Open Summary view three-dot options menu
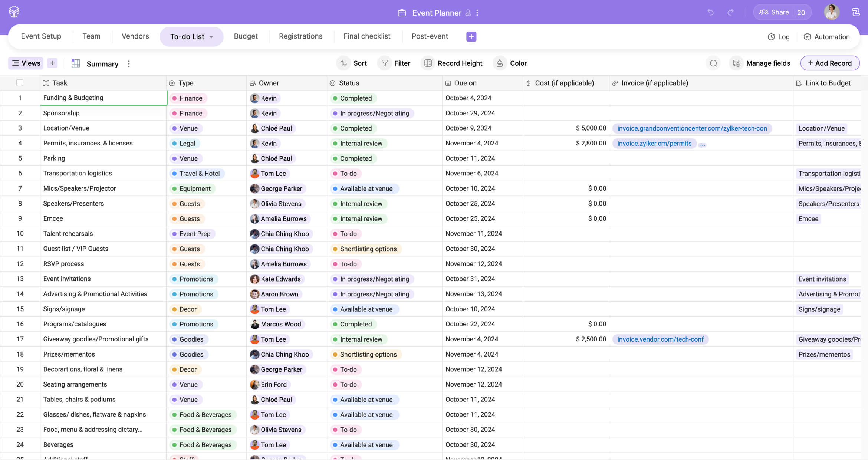 129,64
